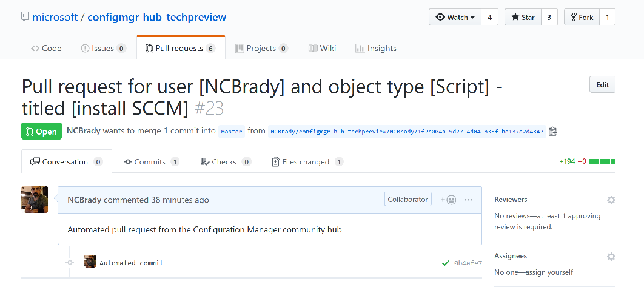Open the master branch link
The image size is (644, 287).
[232, 132]
